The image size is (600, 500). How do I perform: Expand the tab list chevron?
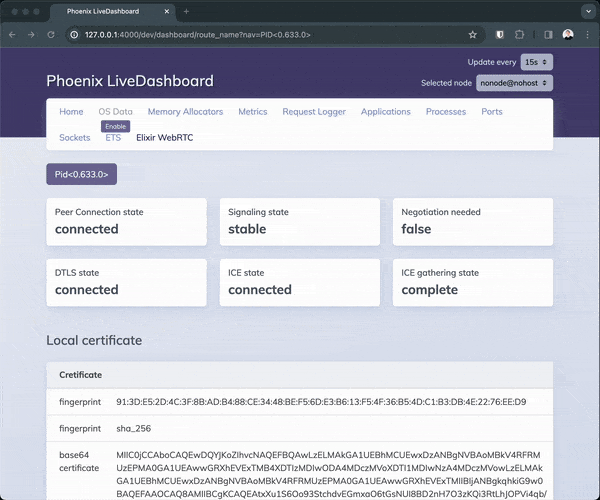pos(586,11)
